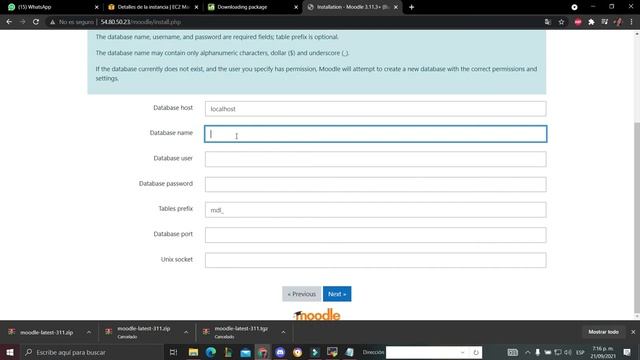Click the Database password field

click(376, 184)
